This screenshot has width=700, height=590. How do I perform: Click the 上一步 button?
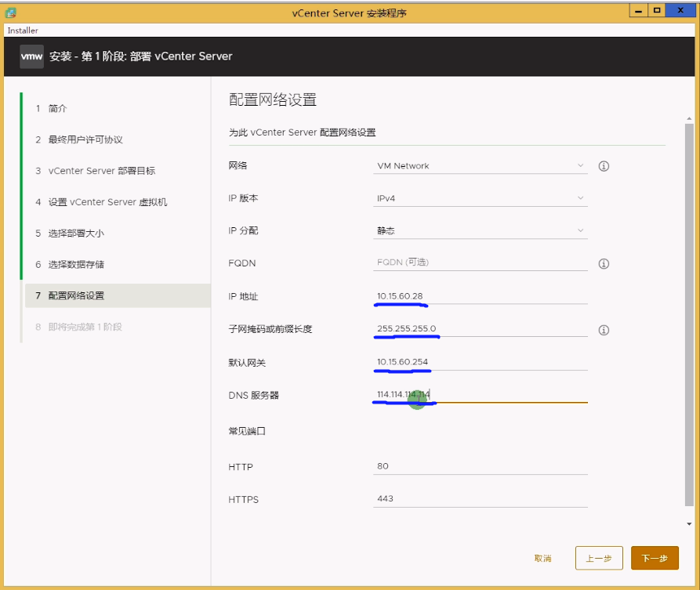pos(599,558)
